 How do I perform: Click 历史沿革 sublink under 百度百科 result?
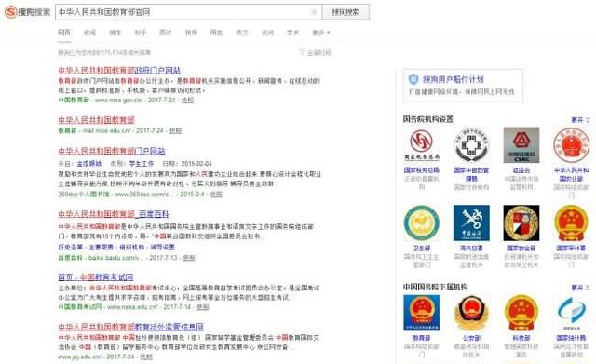[x=71, y=247]
